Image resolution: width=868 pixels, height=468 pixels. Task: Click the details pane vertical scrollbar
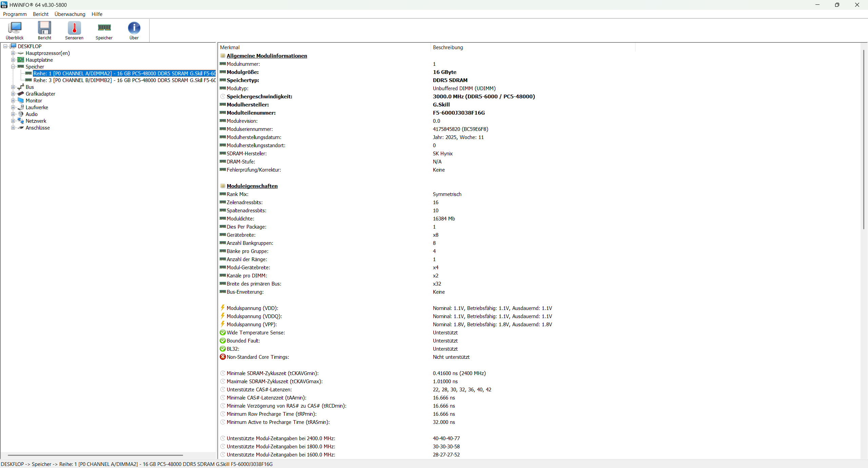864,139
